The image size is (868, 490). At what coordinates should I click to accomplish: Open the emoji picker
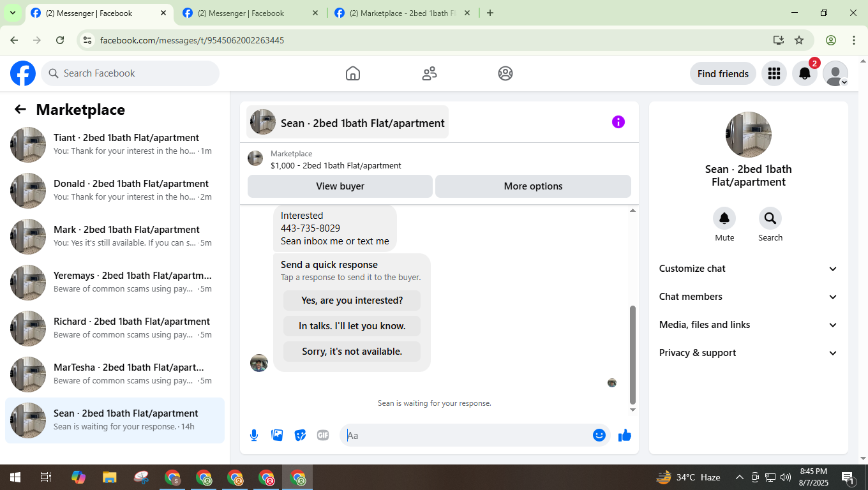599,435
